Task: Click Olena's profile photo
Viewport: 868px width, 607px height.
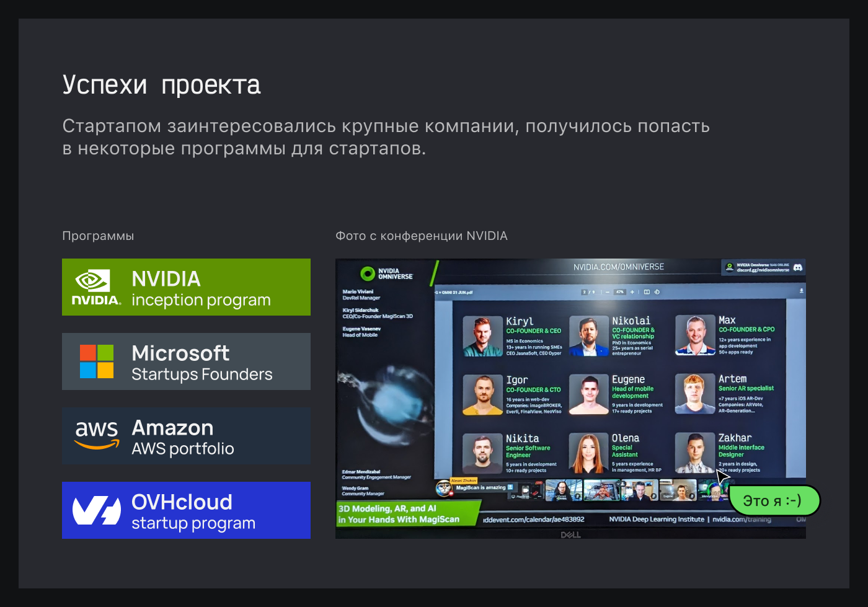Action: coord(588,453)
